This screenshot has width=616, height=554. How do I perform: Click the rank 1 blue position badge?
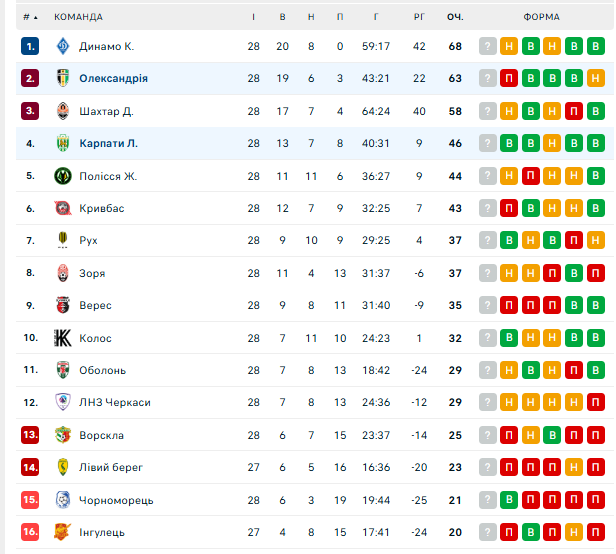coord(30,46)
